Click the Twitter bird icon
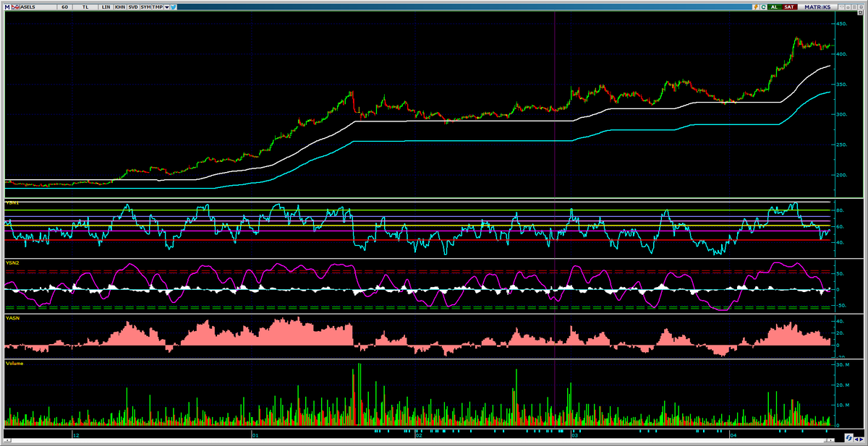Image resolution: width=868 pixels, height=446 pixels. (174, 7)
